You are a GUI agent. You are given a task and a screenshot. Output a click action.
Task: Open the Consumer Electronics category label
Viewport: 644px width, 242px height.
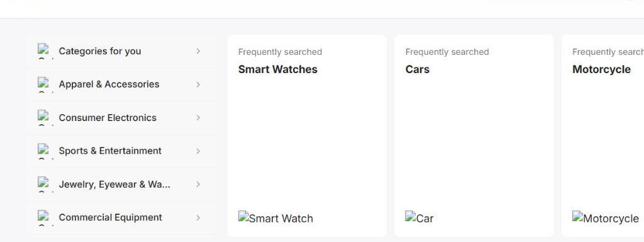[x=108, y=118]
